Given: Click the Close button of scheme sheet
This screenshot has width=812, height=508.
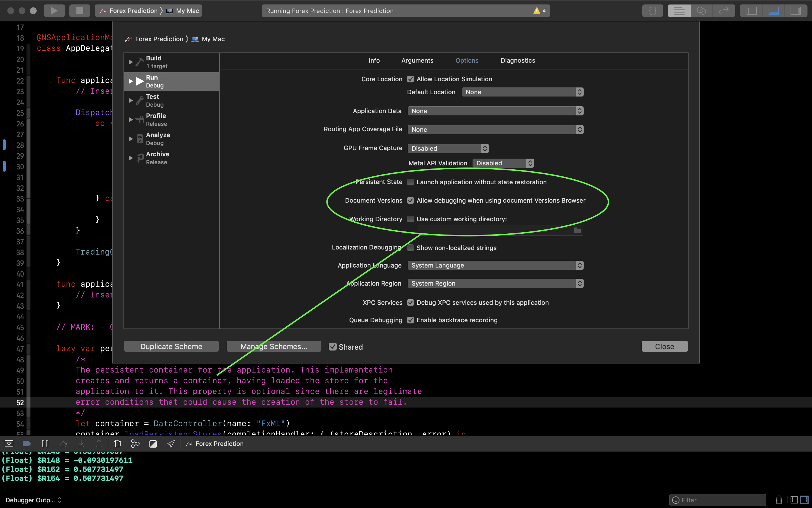Looking at the screenshot, I should tap(664, 346).
